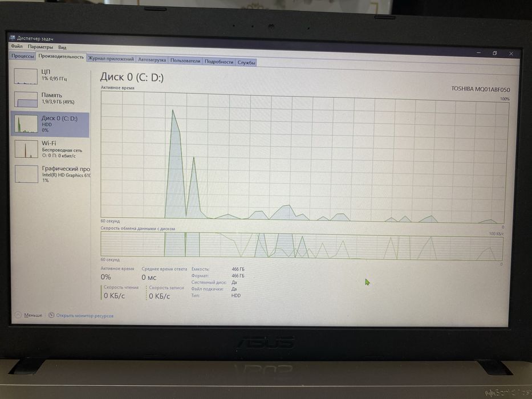Select ЦП 1% 0,95 ГГц entry
The image size is (532, 399).
pyautogui.click(x=51, y=76)
